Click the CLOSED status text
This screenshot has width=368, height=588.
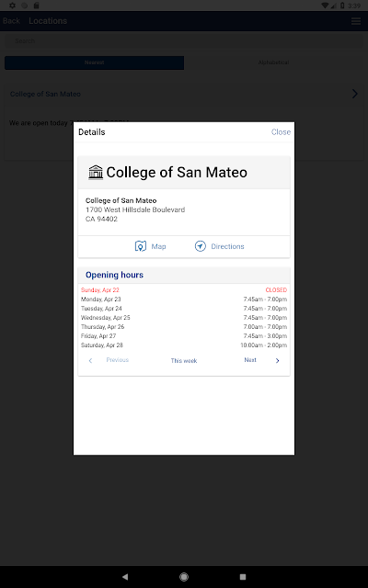[x=276, y=290]
